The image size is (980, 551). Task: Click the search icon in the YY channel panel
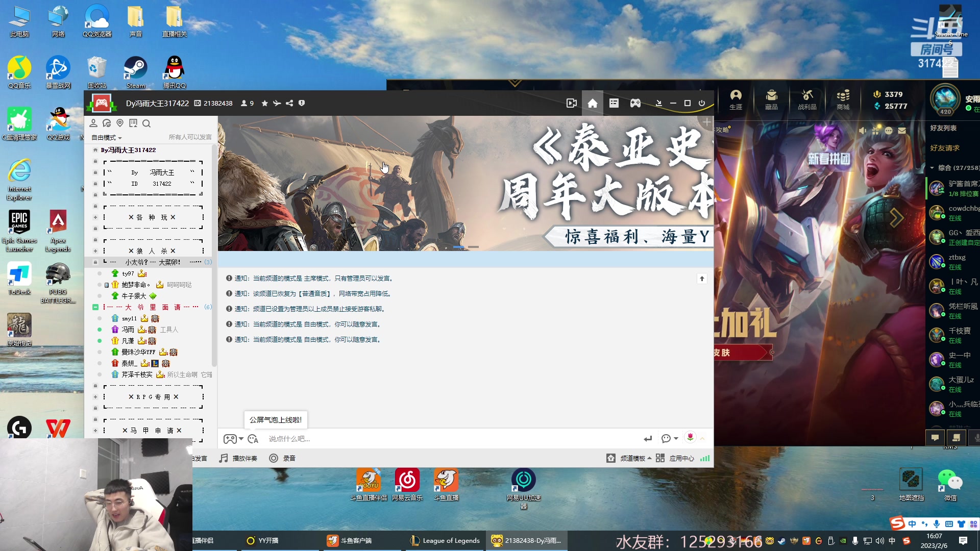[x=146, y=123]
